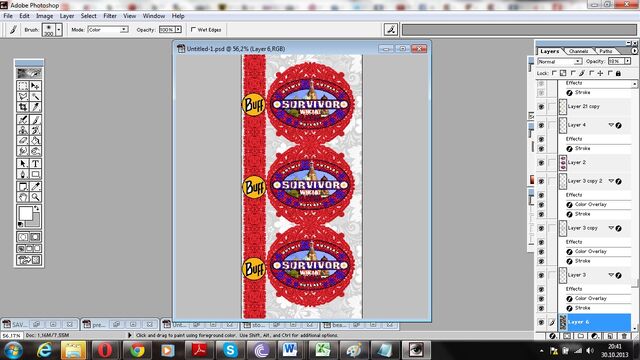Open Skype from the taskbar
This screenshot has height=360, width=640.
tap(230, 350)
